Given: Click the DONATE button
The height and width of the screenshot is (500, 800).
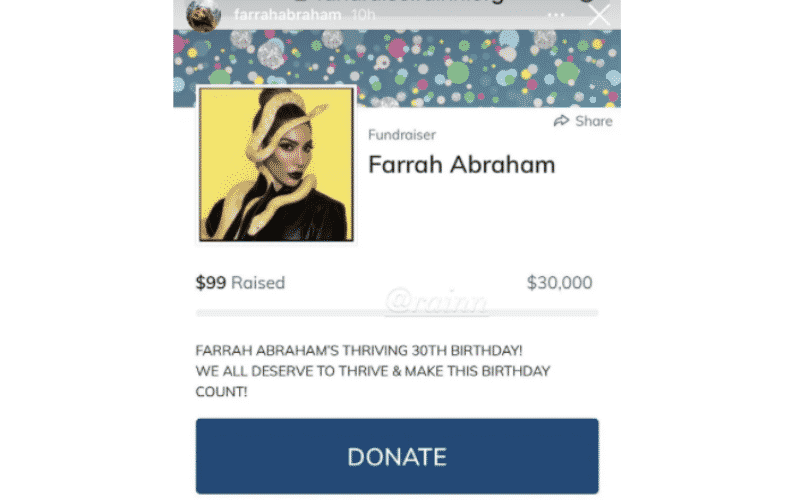Looking at the screenshot, I should tap(397, 456).
